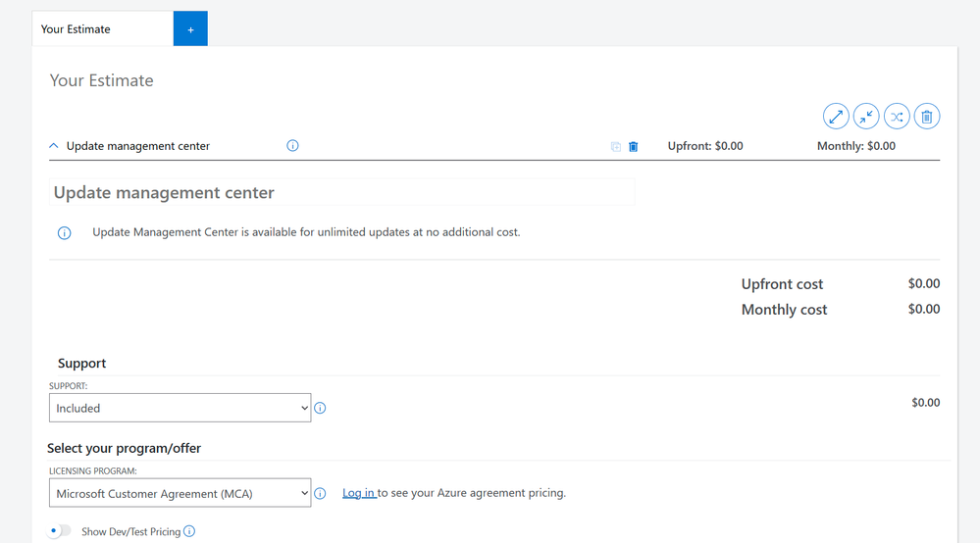Click the Select your program/offer heading
The image size is (980, 543).
[124, 448]
